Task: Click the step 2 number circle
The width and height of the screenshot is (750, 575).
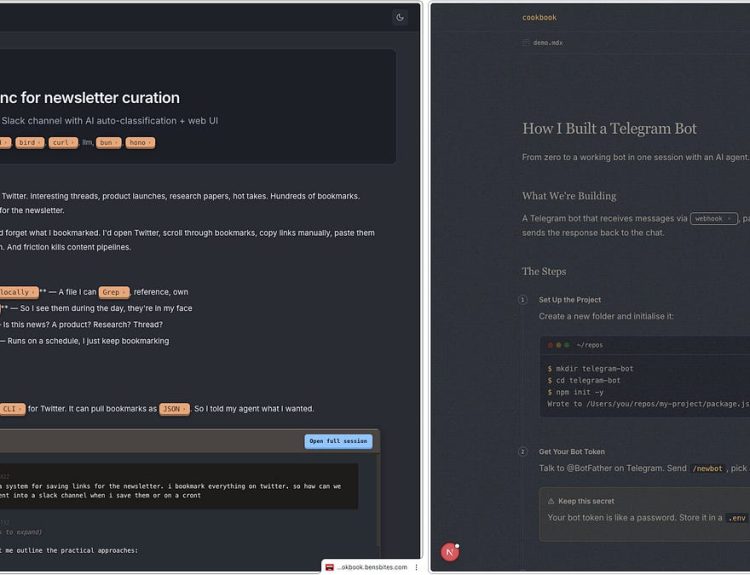Action: tap(522, 452)
